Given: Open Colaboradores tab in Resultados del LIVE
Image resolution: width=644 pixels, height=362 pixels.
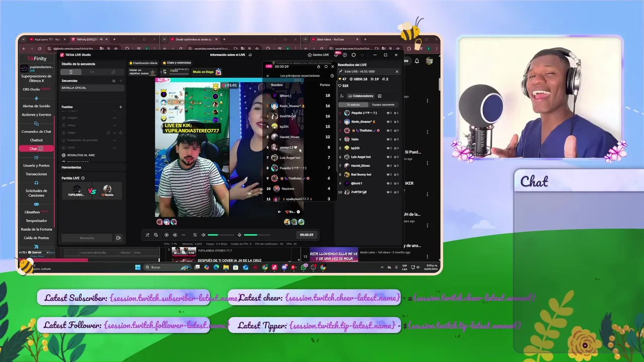Looking at the screenshot, I should [x=360, y=96].
